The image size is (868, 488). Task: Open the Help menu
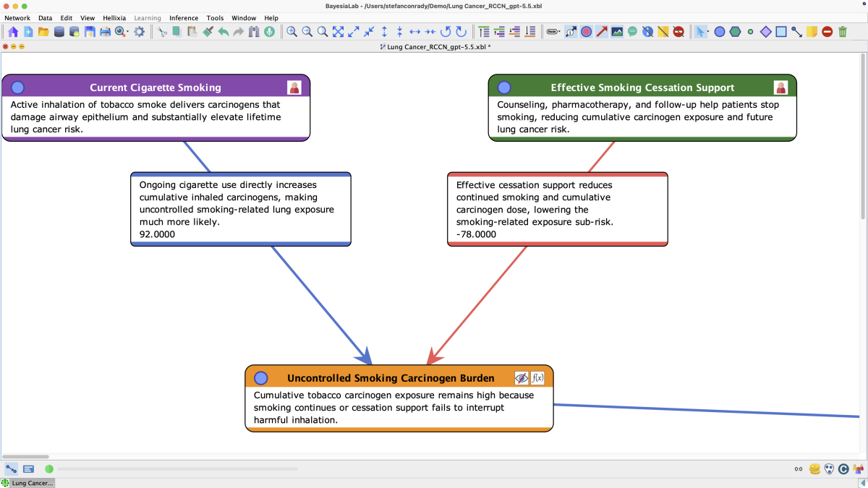(271, 18)
